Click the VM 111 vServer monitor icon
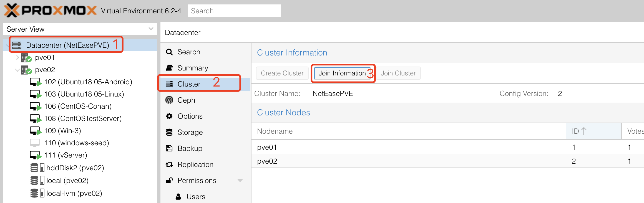 click(36, 155)
